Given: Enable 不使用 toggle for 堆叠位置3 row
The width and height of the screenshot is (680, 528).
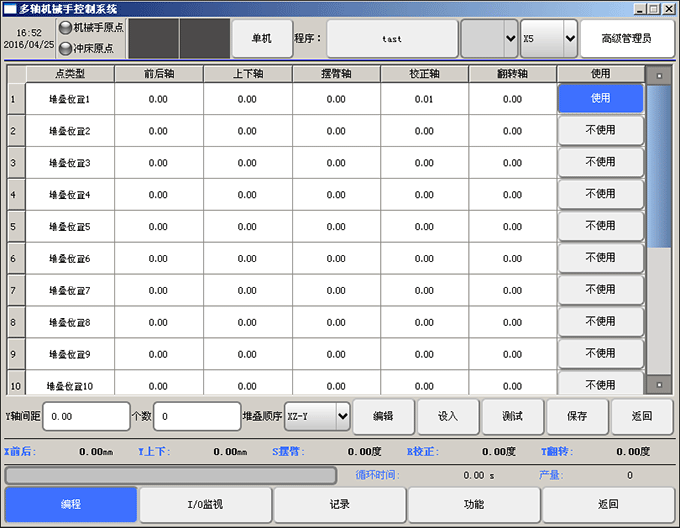Looking at the screenshot, I should tap(600, 163).
